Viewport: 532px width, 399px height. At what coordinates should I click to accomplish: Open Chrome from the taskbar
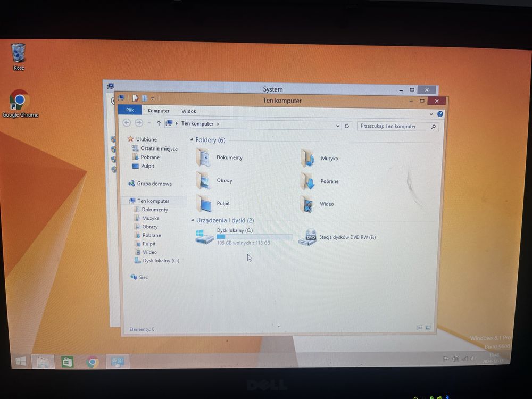tap(92, 362)
